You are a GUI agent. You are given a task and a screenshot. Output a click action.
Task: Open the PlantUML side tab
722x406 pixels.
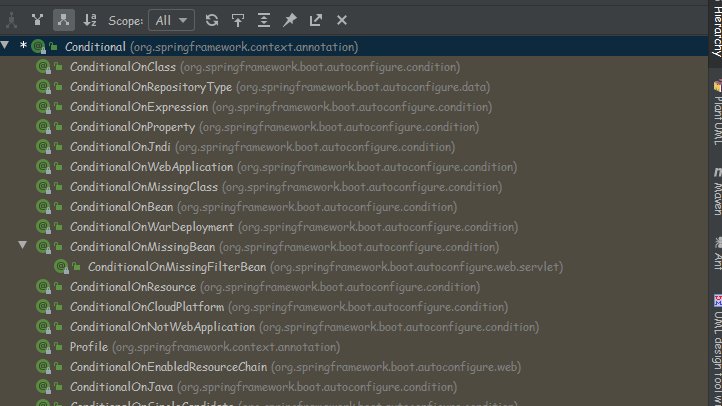click(x=716, y=112)
